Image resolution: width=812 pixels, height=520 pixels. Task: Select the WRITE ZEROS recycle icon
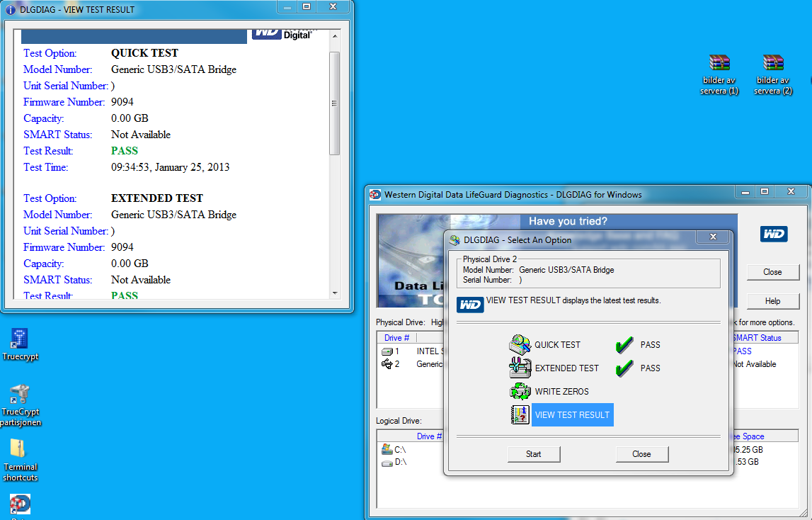[x=520, y=392]
